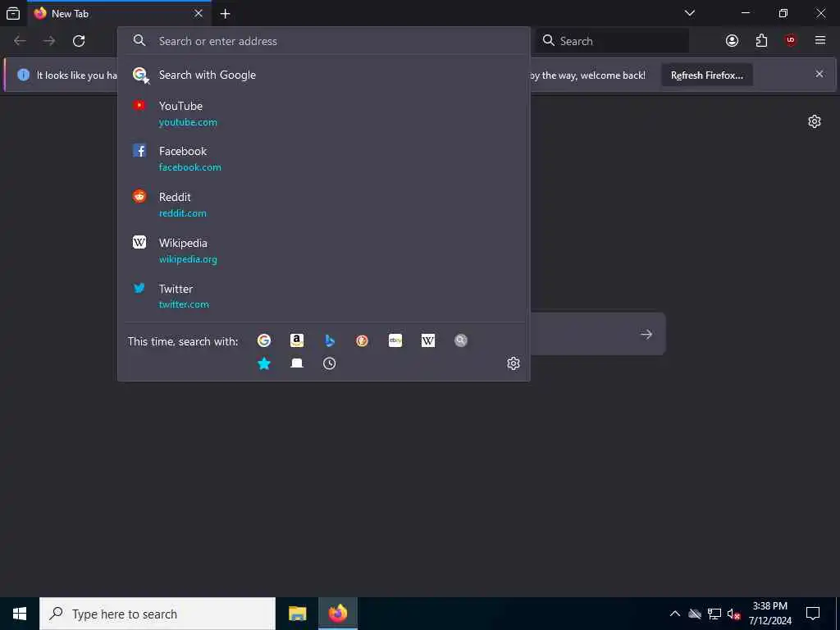Image resolution: width=840 pixels, height=630 pixels.
Task: Click the Firefox taskbar icon
Action: tap(337, 614)
